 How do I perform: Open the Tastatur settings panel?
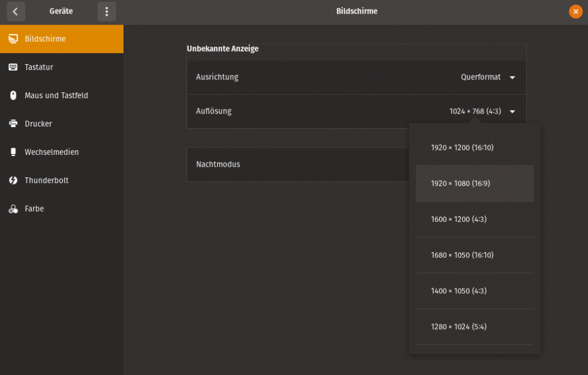[x=62, y=67]
